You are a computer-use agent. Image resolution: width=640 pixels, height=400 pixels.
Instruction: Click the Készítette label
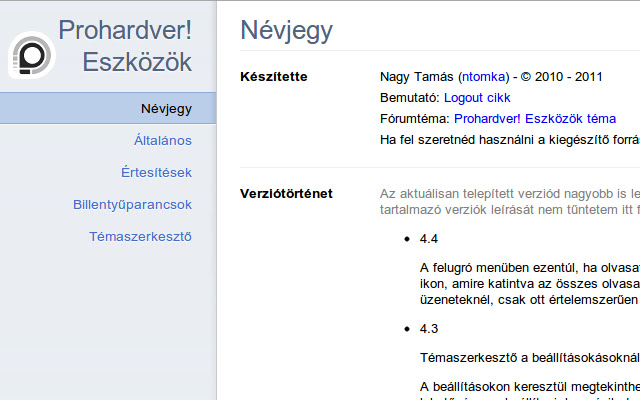pos(273,77)
